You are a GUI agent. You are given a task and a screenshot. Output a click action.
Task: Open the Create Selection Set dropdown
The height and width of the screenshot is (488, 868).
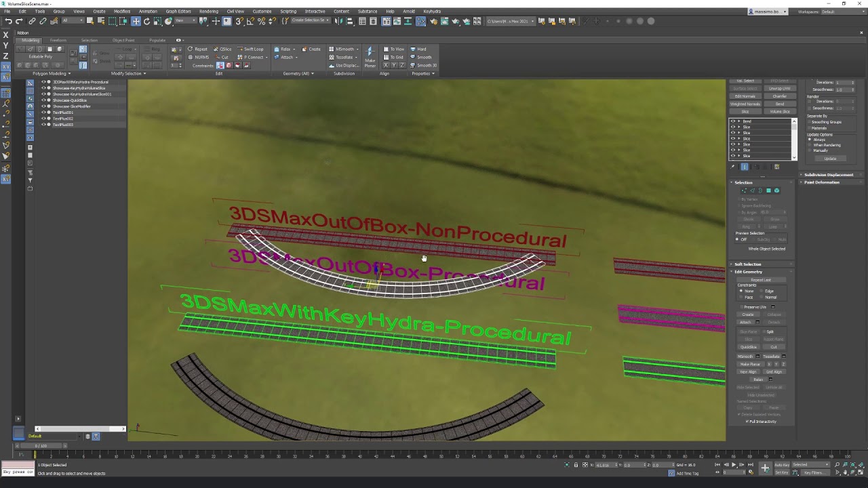309,21
